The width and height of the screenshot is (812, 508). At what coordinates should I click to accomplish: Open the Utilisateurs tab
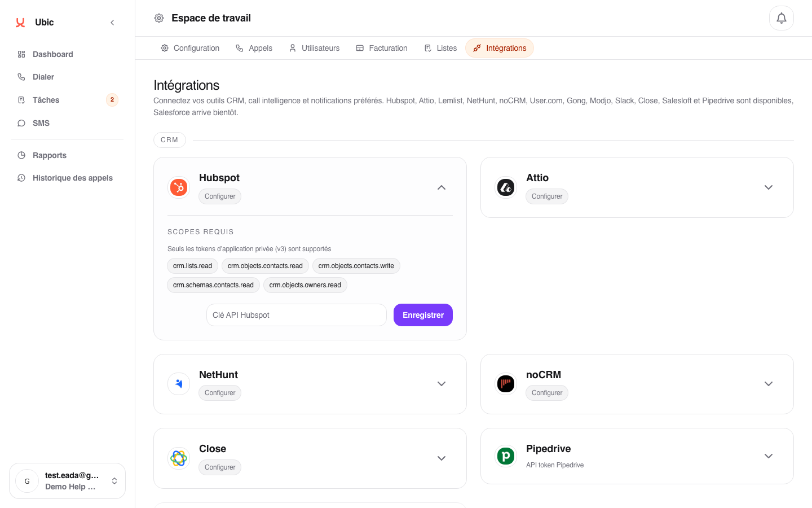coord(314,48)
